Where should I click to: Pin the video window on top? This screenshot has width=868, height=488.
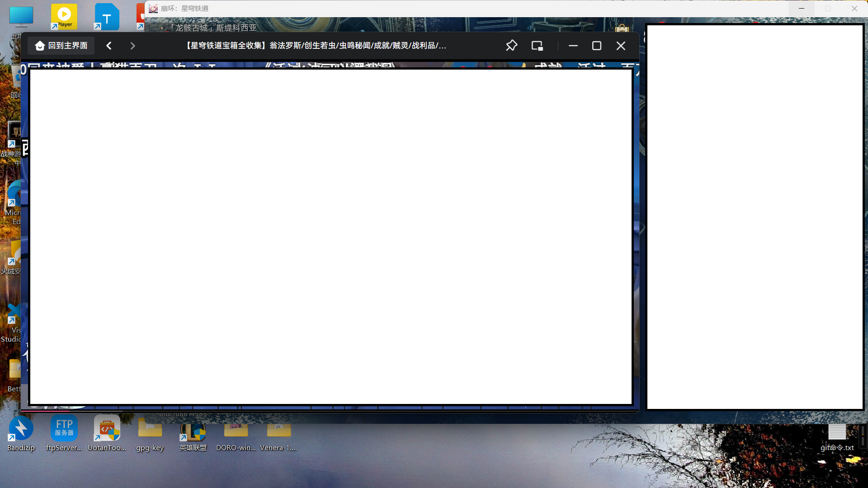[x=511, y=46]
